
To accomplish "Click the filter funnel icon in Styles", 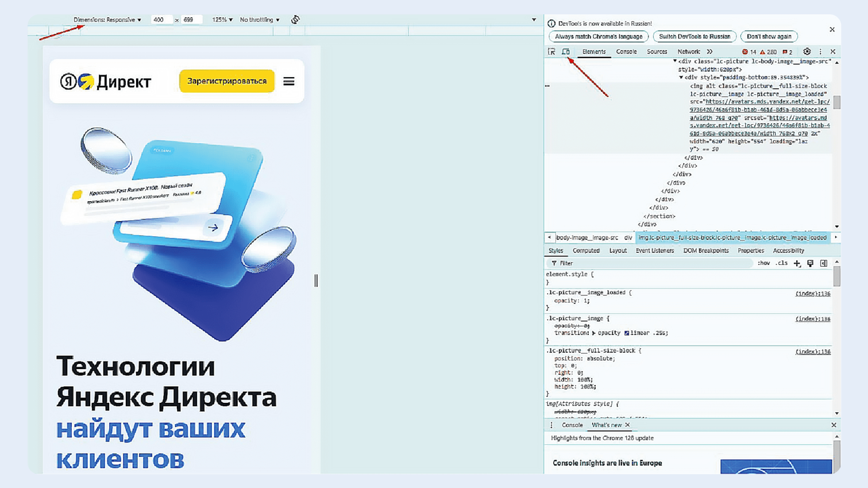I will coord(554,263).
